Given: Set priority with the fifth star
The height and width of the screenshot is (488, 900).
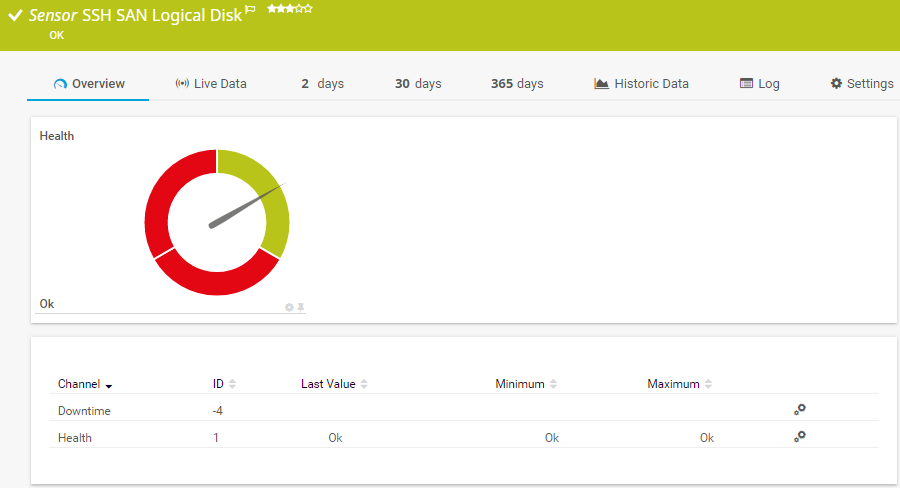Looking at the screenshot, I should pos(309,9).
